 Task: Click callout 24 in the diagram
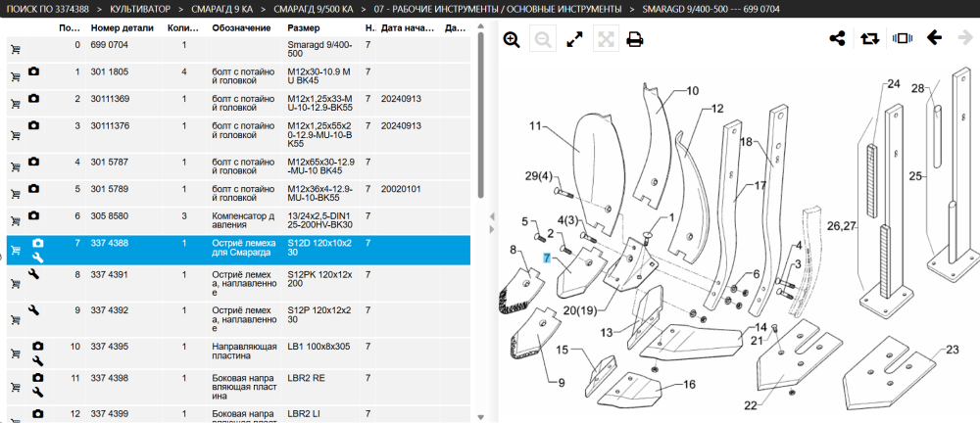[893, 84]
